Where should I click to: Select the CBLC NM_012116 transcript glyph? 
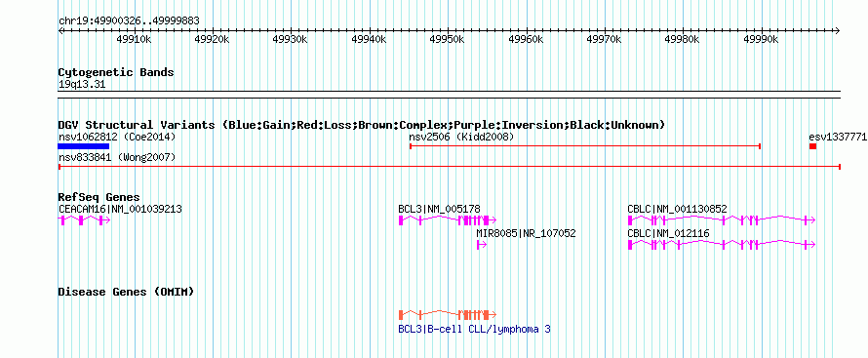click(722, 245)
